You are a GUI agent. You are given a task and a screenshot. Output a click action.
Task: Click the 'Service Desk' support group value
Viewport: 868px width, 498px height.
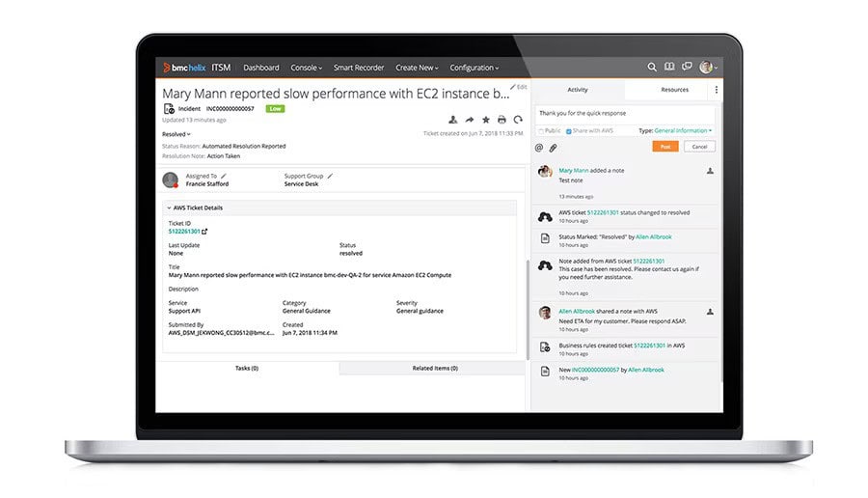coord(301,184)
